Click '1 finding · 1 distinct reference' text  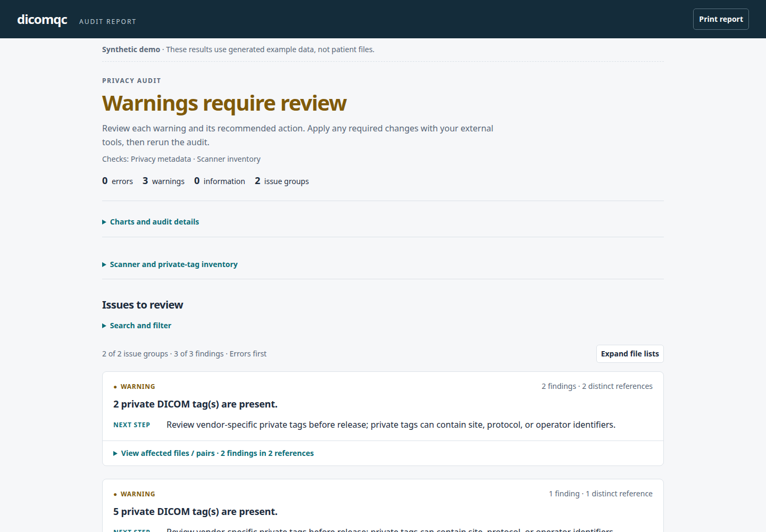601,494
